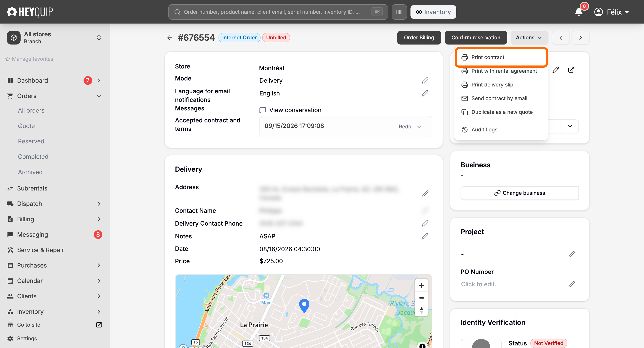Zoom out on the delivery map
Image resolution: width=644 pixels, height=348 pixels.
point(421,298)
